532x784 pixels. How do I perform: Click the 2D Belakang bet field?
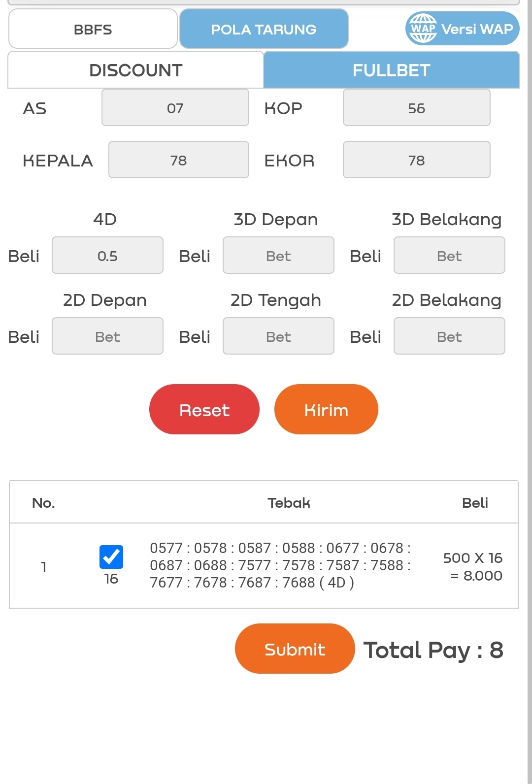pos(449,336)
